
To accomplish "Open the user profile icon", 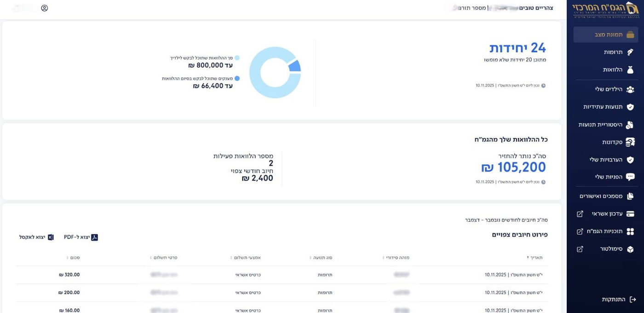I will [45, 8].
